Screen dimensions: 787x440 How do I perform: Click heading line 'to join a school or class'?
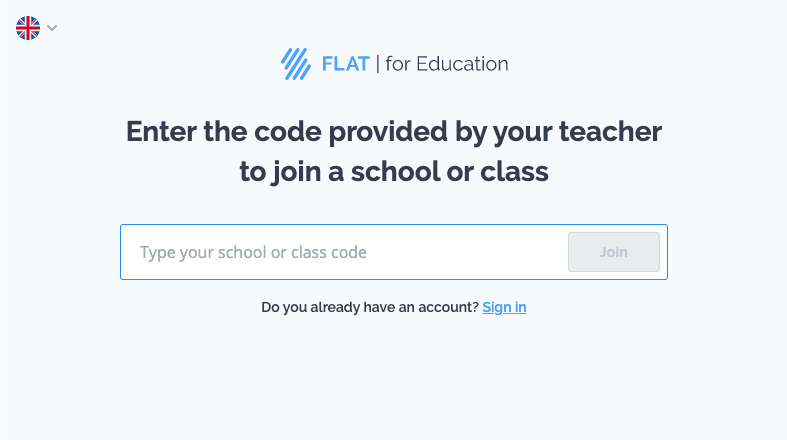click(394, 172)
